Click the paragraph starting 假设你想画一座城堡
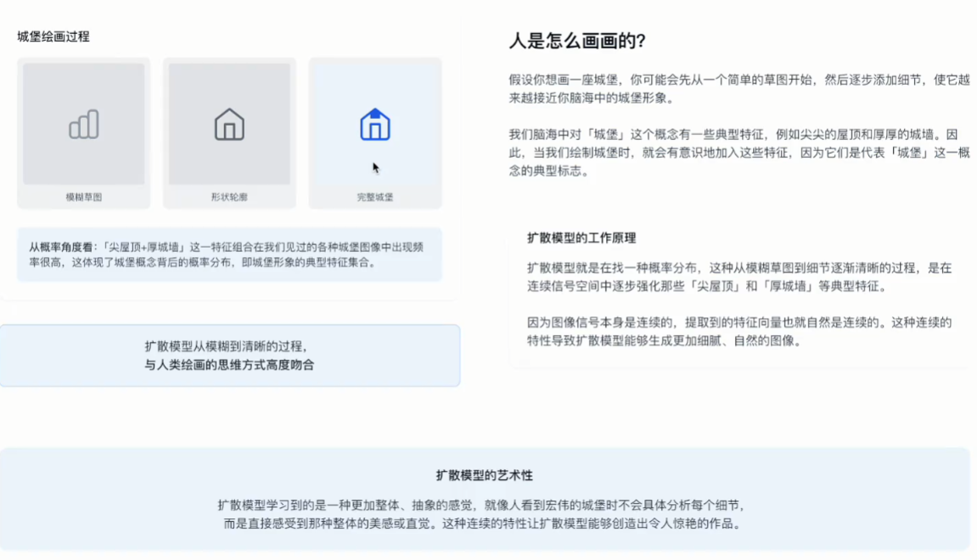Image resolution: width=977 pixels, height=560 pixels. [x=738, y=87]
